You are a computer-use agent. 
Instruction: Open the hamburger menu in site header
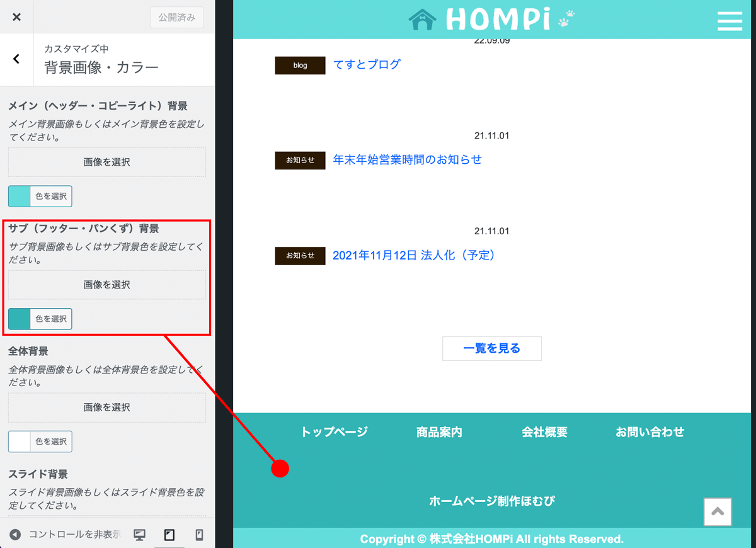point(730,20)
